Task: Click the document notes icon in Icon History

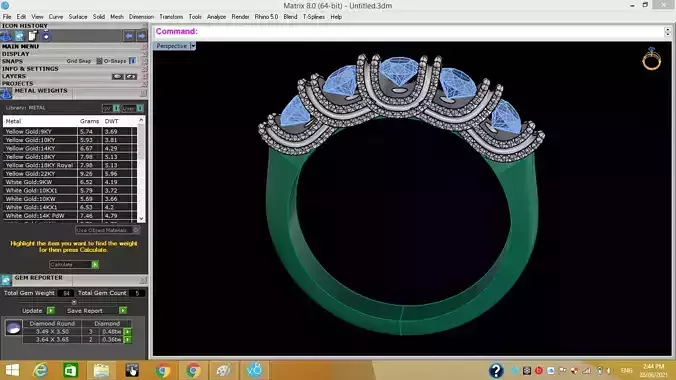Action: click(x=33, y=36)
